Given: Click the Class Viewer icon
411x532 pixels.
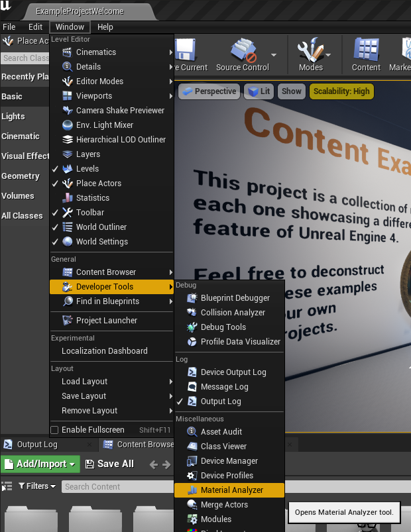Looking at the screenshot, I should 192,447.
